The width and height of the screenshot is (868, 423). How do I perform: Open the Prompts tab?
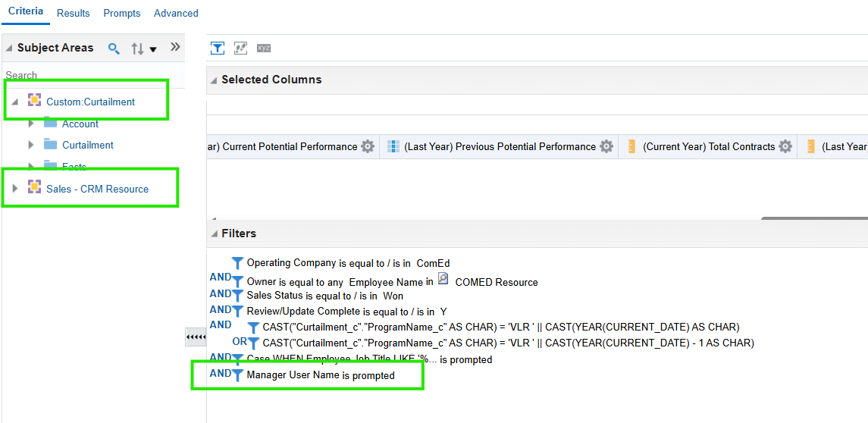coord(122,14)
